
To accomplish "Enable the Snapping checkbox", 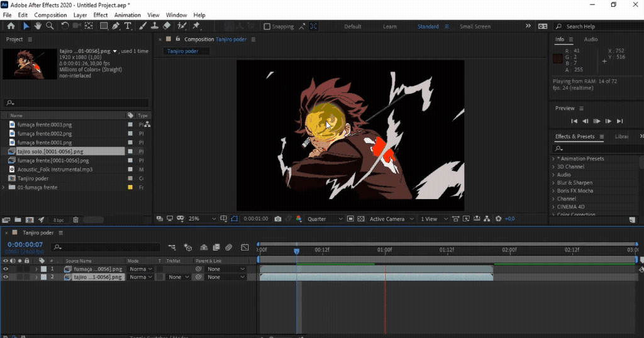I will (267, 26).
